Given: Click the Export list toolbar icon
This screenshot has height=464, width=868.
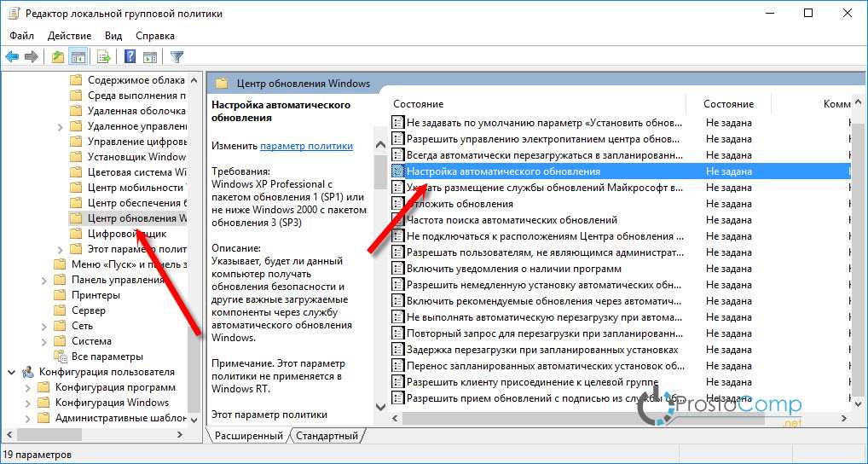Looking at the screenshot, I should coord(104,57).
